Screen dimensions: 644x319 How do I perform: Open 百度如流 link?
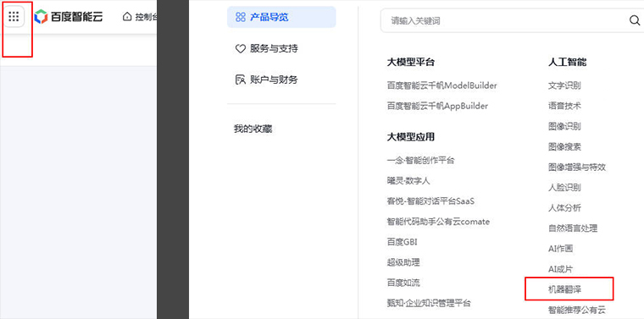click(402, 283)
